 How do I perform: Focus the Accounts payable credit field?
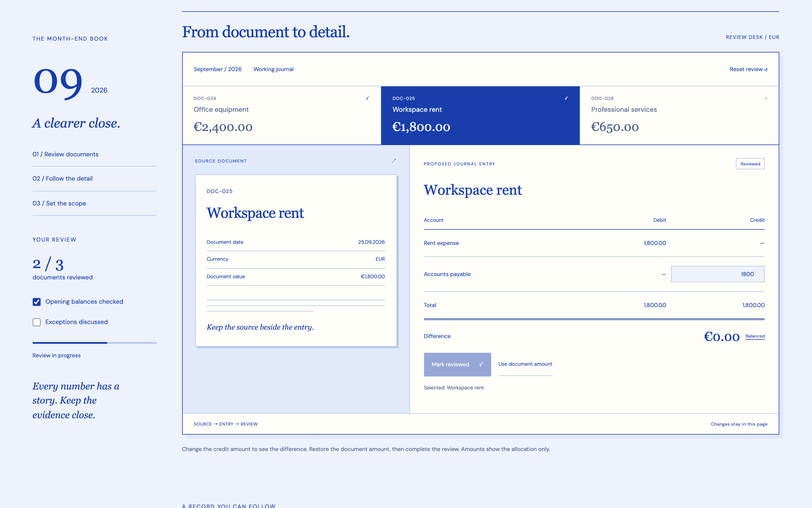pos(717,274)
